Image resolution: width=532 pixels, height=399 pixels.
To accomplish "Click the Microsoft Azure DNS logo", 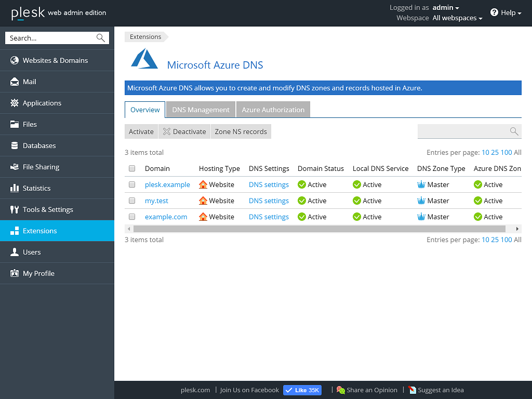I will tap(144, 59).
